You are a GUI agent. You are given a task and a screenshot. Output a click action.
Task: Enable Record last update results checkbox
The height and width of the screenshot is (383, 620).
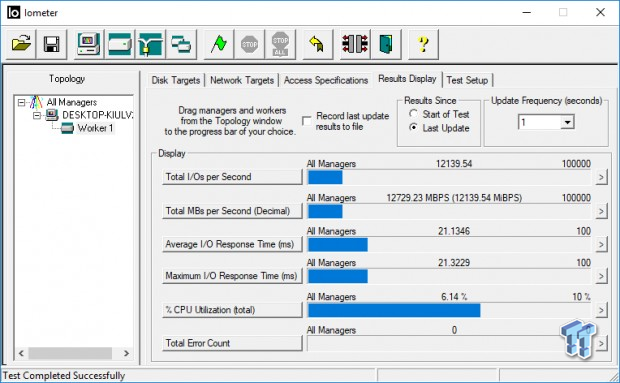tap(306, 121)
